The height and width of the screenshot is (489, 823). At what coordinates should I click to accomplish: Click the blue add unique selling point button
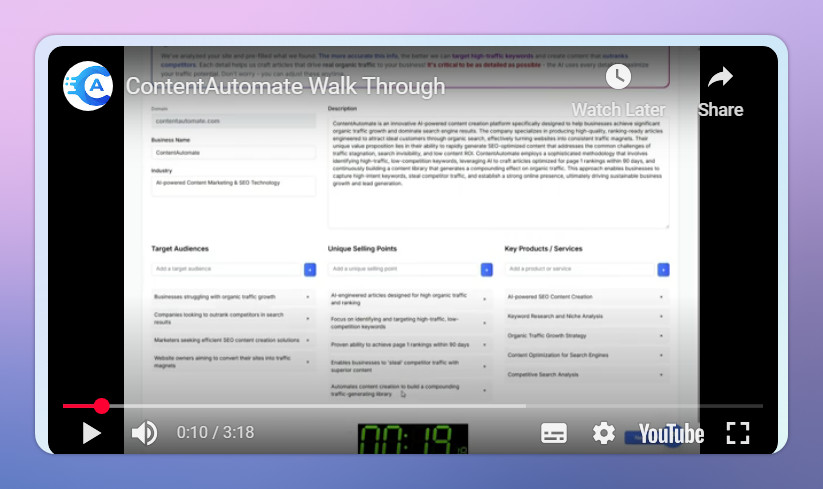coord(487,269)
